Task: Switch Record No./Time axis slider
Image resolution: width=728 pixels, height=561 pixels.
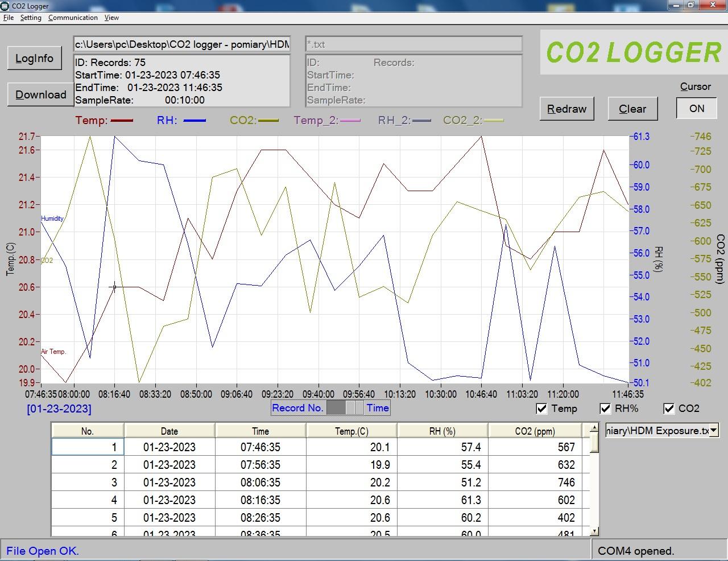Action: (345, 408)
